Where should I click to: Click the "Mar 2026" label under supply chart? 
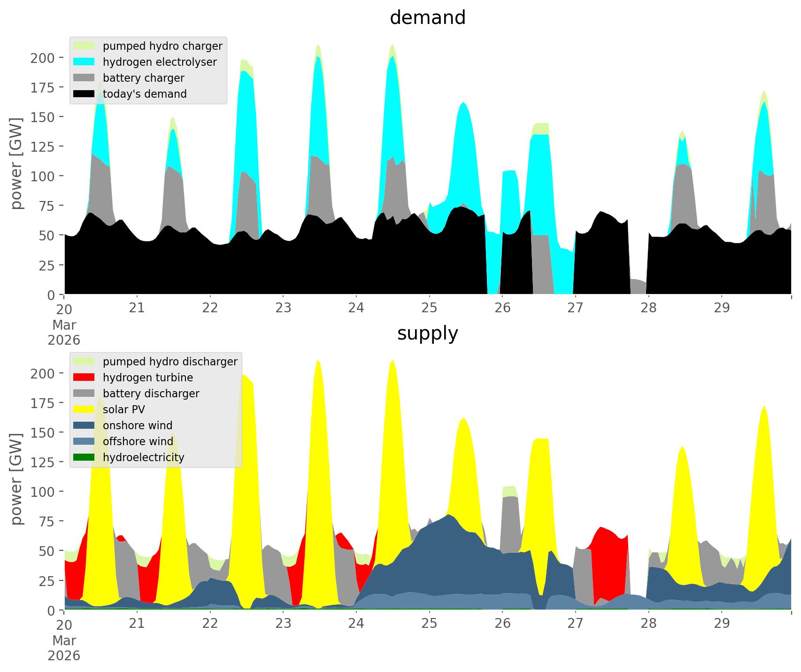pyautogui.click(x=64, y=648)
